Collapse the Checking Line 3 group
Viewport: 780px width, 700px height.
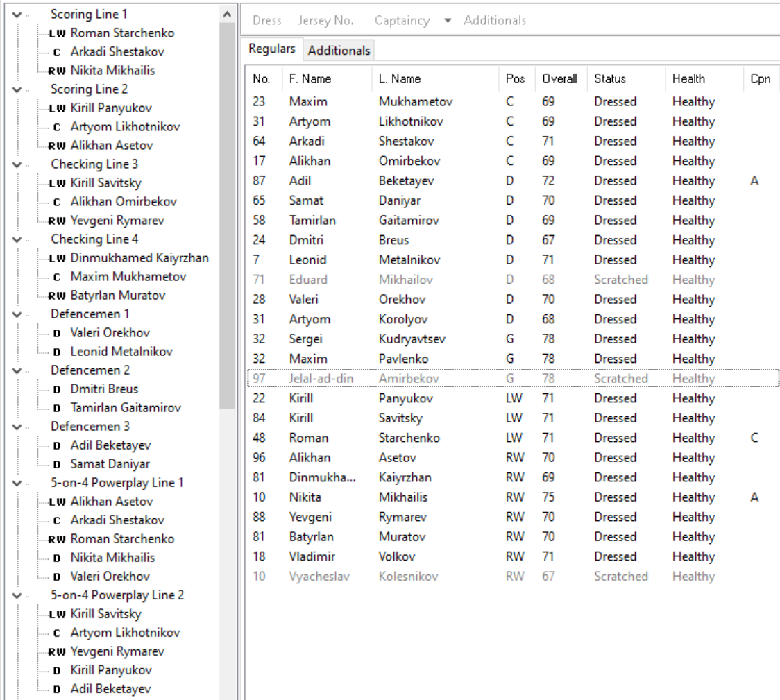pyautogui.click(x=17, y=164)
